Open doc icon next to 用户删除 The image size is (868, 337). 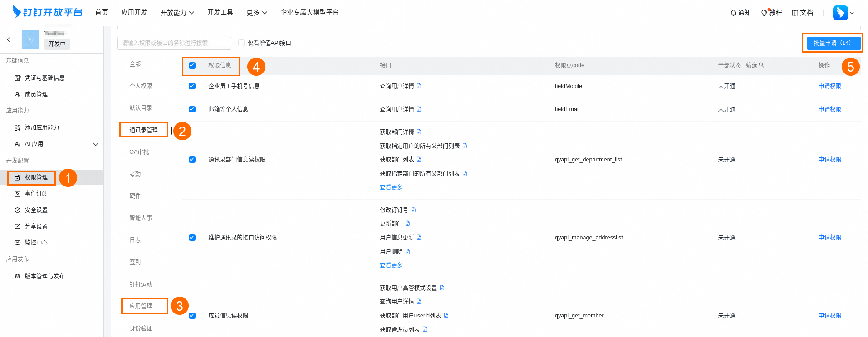tap(407, 252)
